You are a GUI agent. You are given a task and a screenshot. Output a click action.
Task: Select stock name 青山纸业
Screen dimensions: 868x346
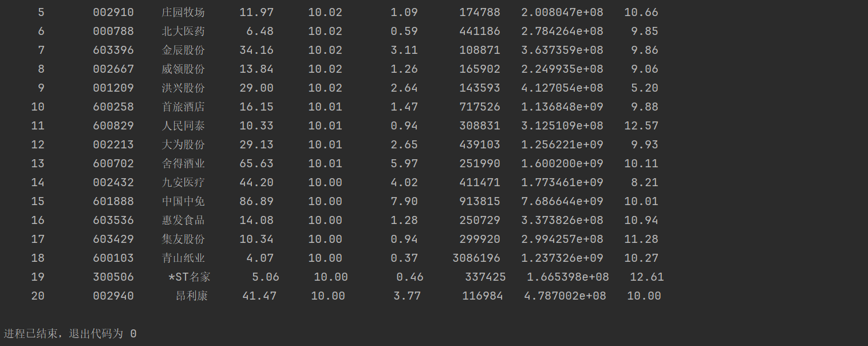click(x=183, y=258)
